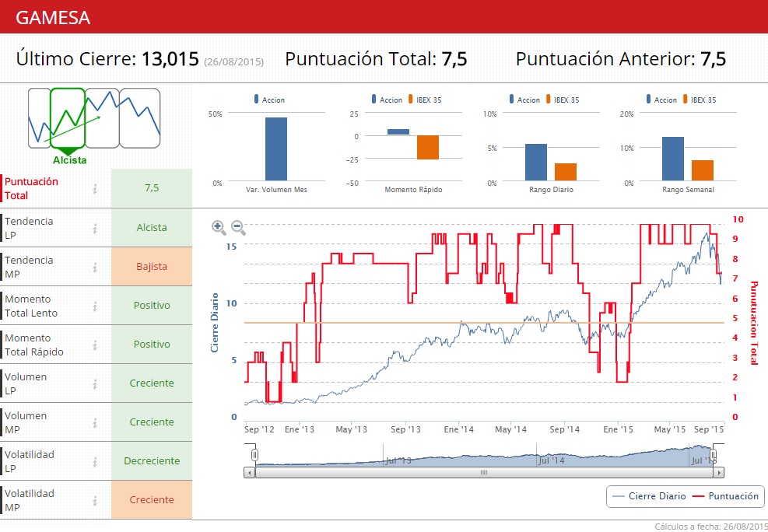Open info icon for Momento Total Lento
The image size is (768, 532).
(x=95, y=306)
